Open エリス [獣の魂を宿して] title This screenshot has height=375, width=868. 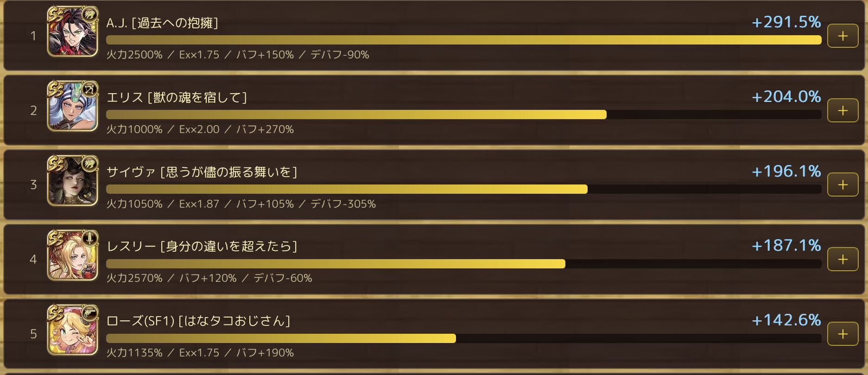pyautogui.click(x=177, y=97)
